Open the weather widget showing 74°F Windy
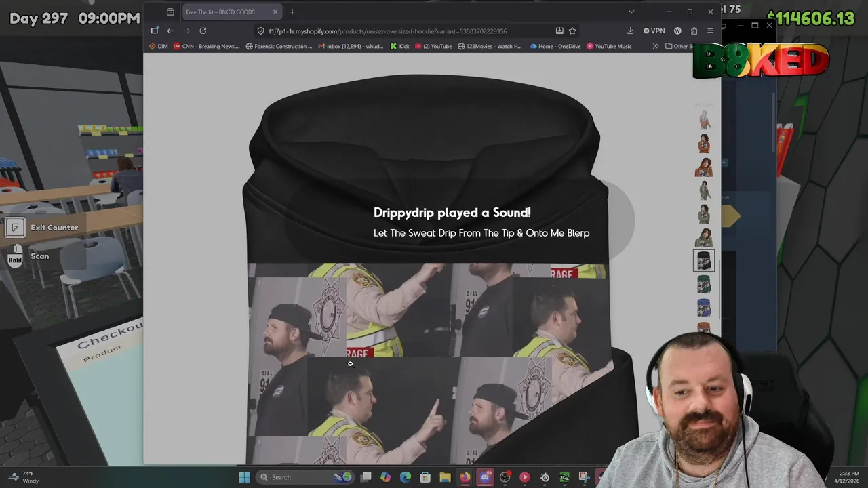 (24, 477)
